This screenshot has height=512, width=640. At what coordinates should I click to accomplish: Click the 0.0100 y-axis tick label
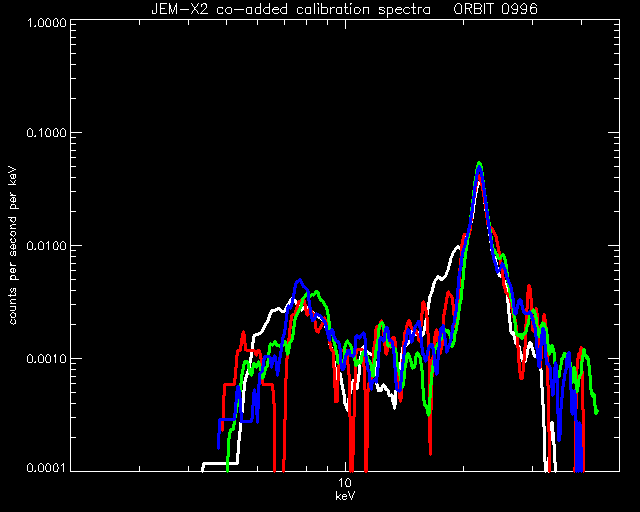point(46,246)
